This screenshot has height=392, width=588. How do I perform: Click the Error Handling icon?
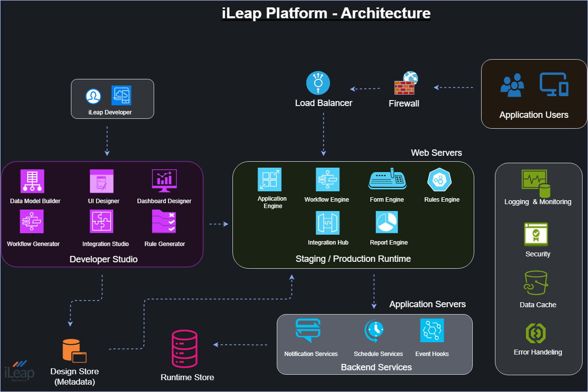536,333
